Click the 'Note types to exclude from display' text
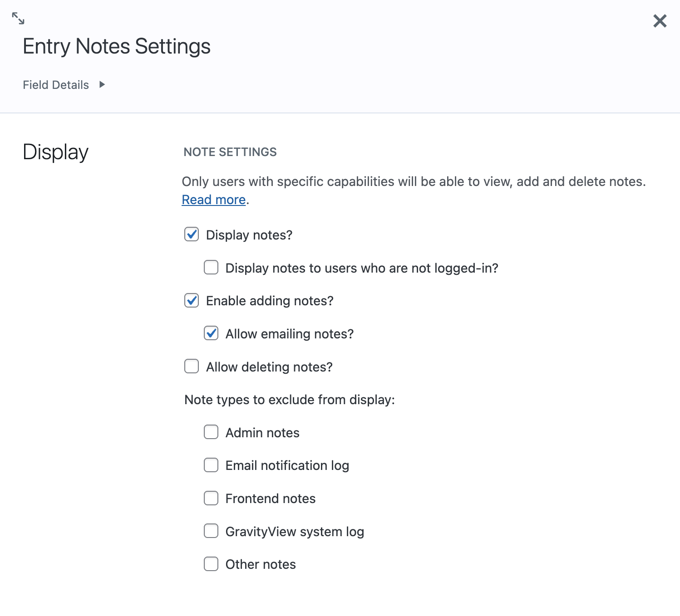Image resolution: width=680 pixels, height=616 pixels. [x=290, y=400]
